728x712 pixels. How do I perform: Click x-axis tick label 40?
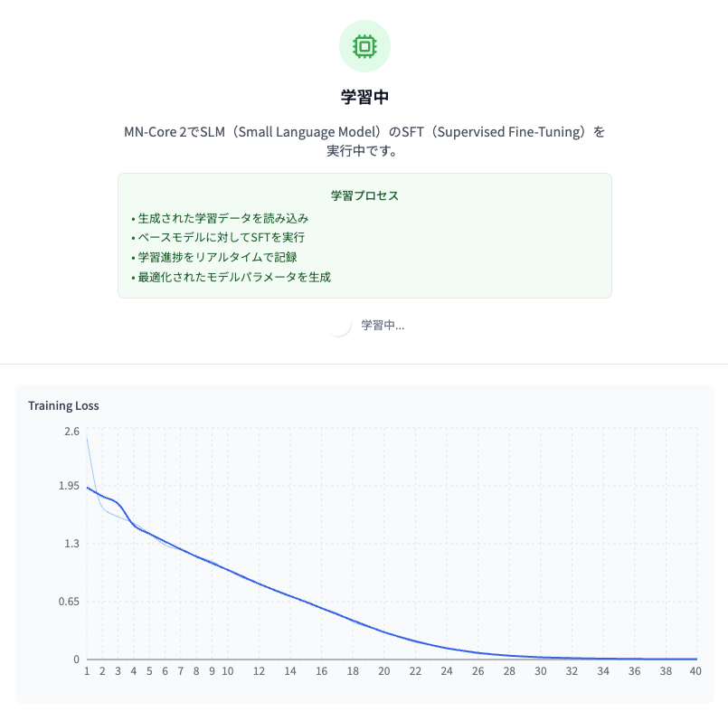tap(695, 671)
